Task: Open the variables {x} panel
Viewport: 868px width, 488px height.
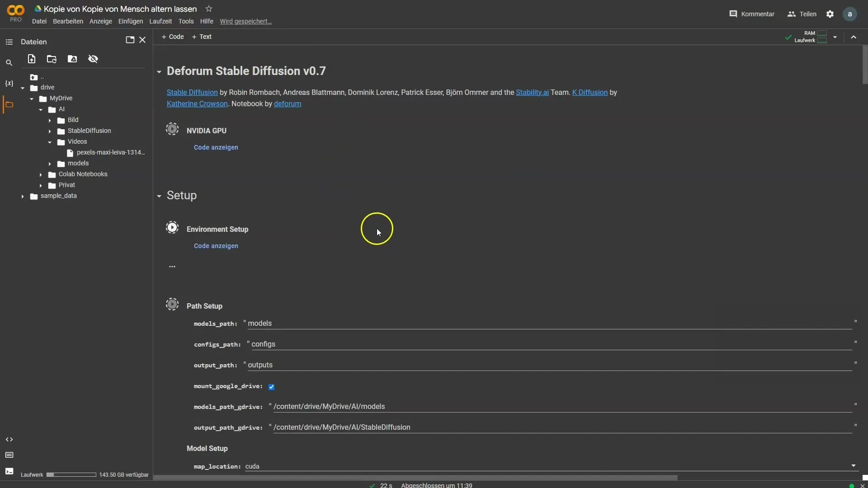Action: (9, 84)
